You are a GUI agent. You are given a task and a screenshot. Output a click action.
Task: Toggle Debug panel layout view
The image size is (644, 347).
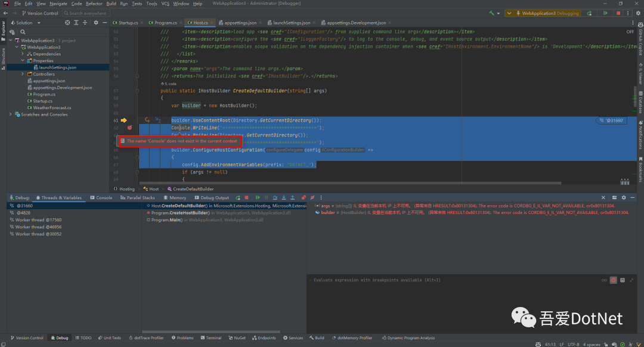click(614, 197)
